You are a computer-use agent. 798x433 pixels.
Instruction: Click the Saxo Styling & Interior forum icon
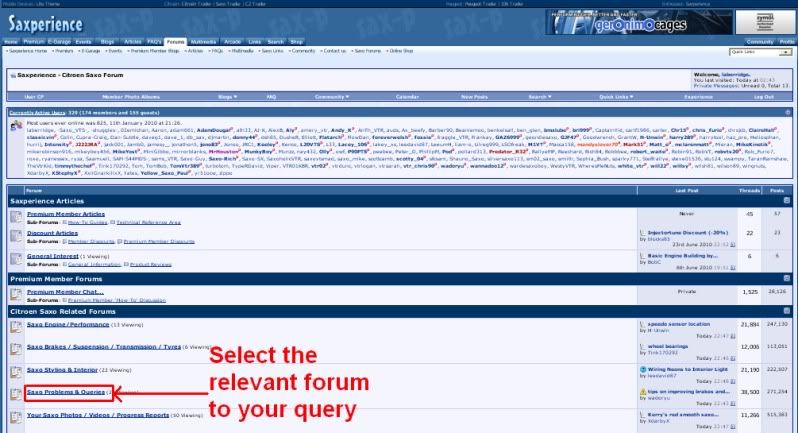click(16, 371)
